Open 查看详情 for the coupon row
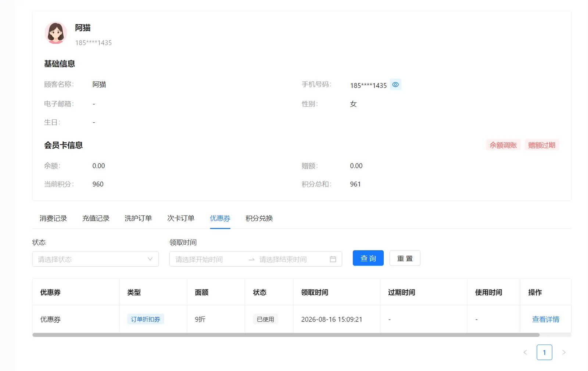 546,319
